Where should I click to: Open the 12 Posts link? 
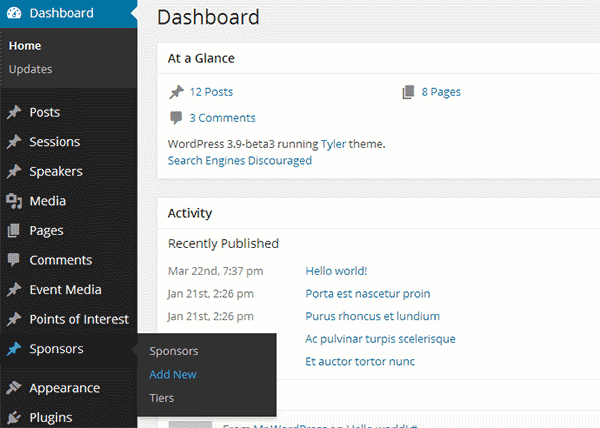coord(211,92)
